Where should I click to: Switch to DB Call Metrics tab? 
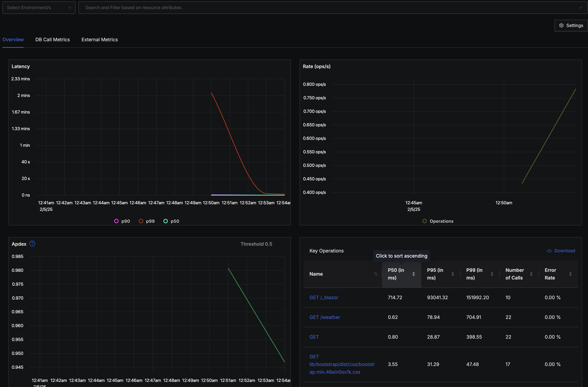click(52, 40)
